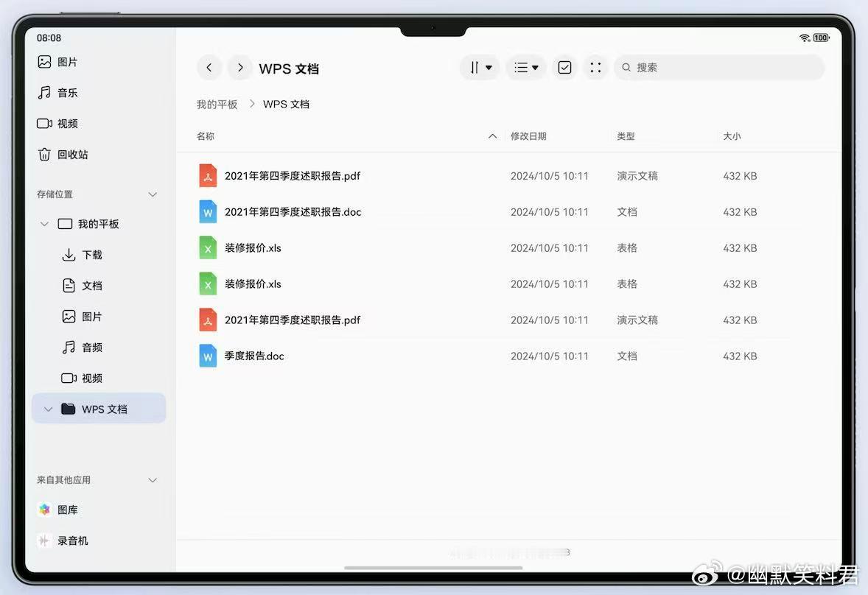Viewport: 868px width, 595px height.
Task: Toggle the ascending sort arrow in header
Action: tap(492, 136)
